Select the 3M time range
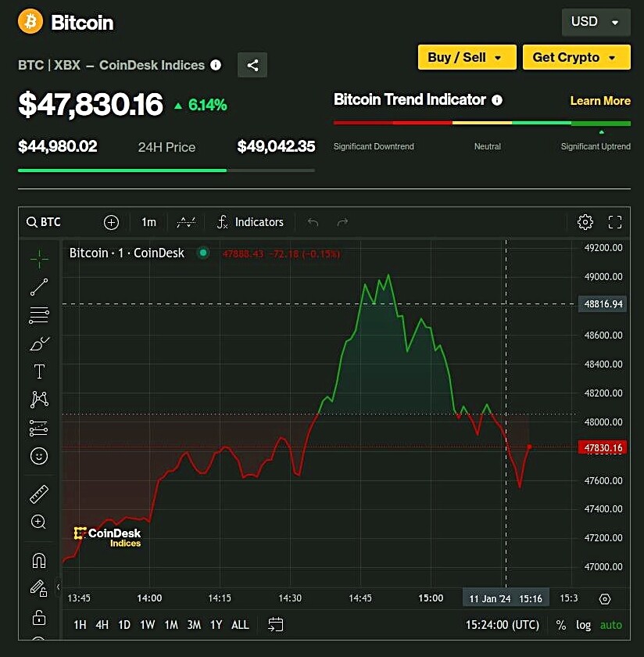The width and height of the screenshot is (644, 657). click(x=194, y=625)
